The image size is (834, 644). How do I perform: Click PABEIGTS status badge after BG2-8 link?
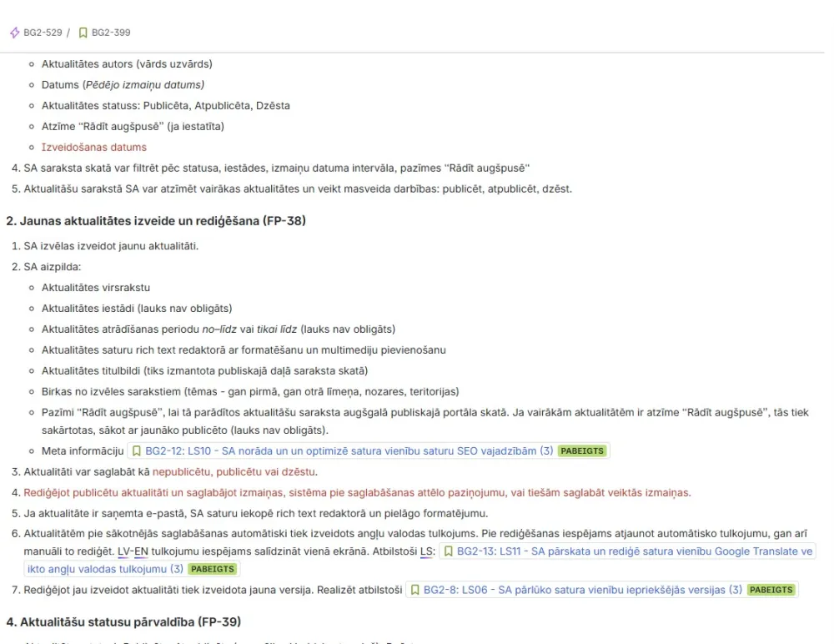(x=771, y=590)
